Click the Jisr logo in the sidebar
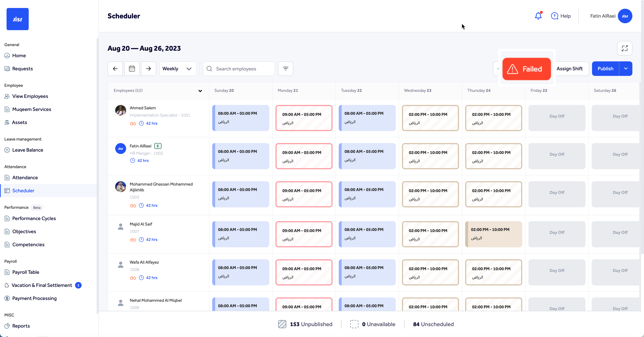 17,19
